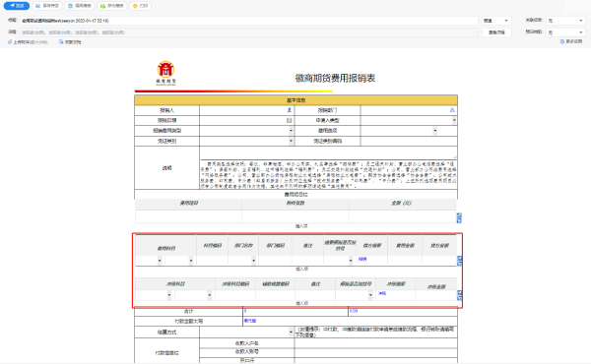Viewport: 591px width, 364px height.
Task: Expand the 报销费用类型 dropdown
Action: (x=291, y=131)
